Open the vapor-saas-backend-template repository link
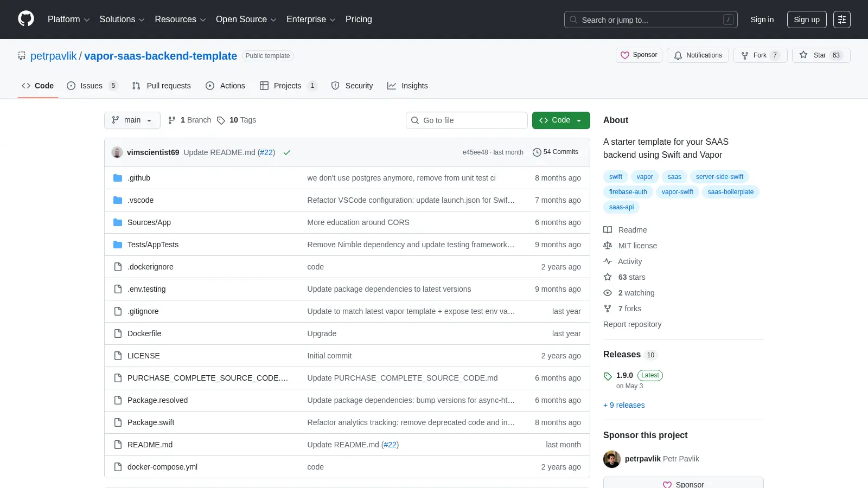This screenshot has width=868, height=488. point(161,56)
